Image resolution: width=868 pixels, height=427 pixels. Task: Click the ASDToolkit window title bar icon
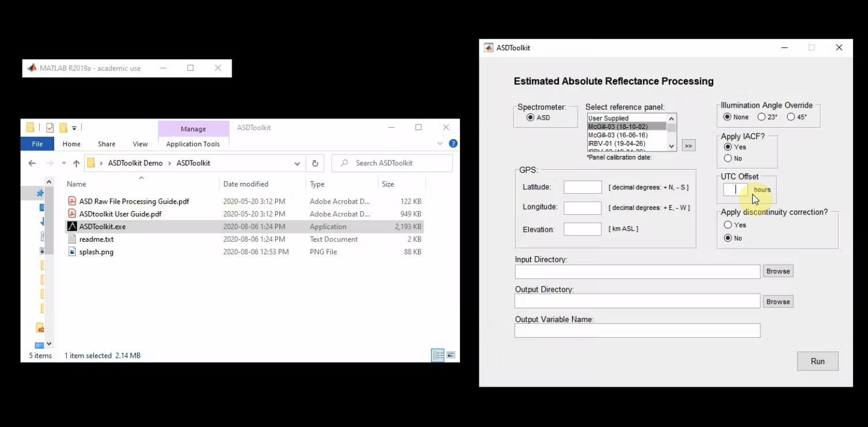coord(489,48)
